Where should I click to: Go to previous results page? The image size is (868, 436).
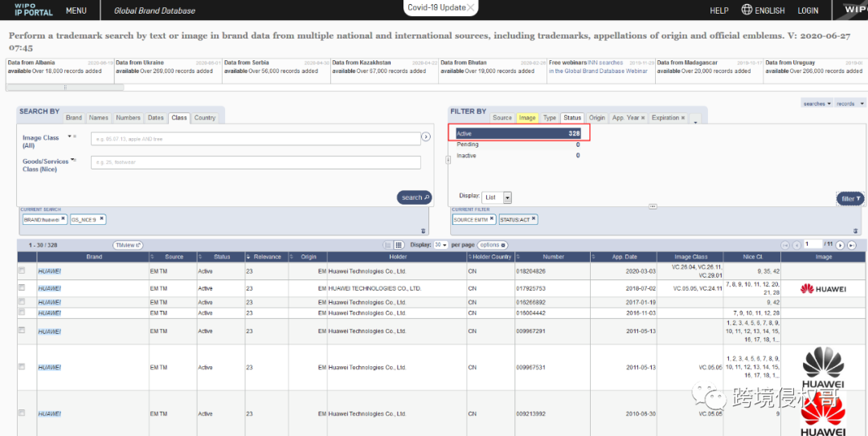pos(796,245)
